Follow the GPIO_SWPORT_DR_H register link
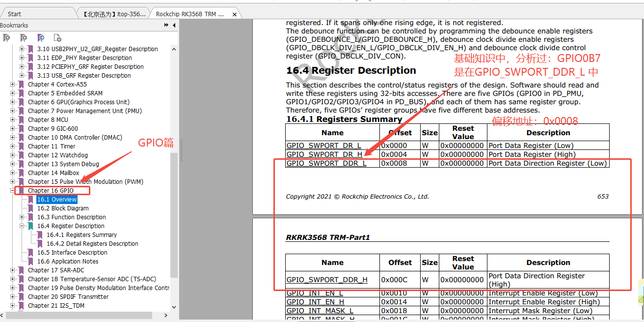This screenshot has height=322, width=644. pyautogui.click(x=324, y=154)
